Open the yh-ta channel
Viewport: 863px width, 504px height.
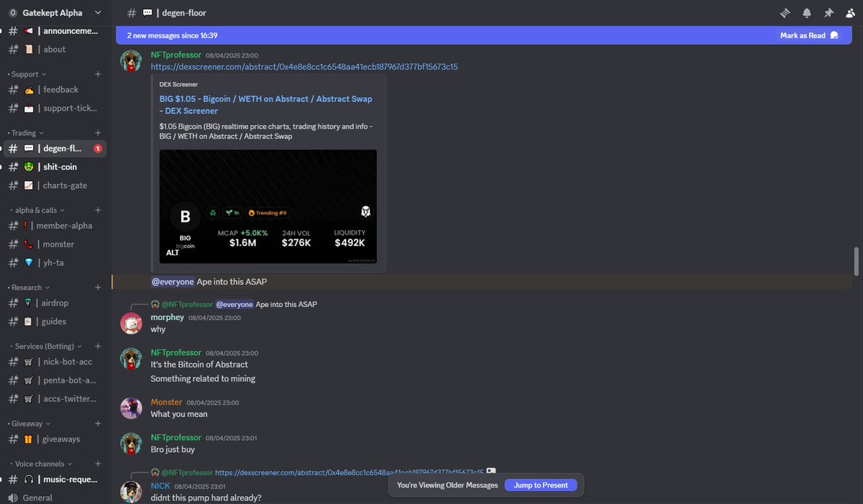tap(55, 263)
